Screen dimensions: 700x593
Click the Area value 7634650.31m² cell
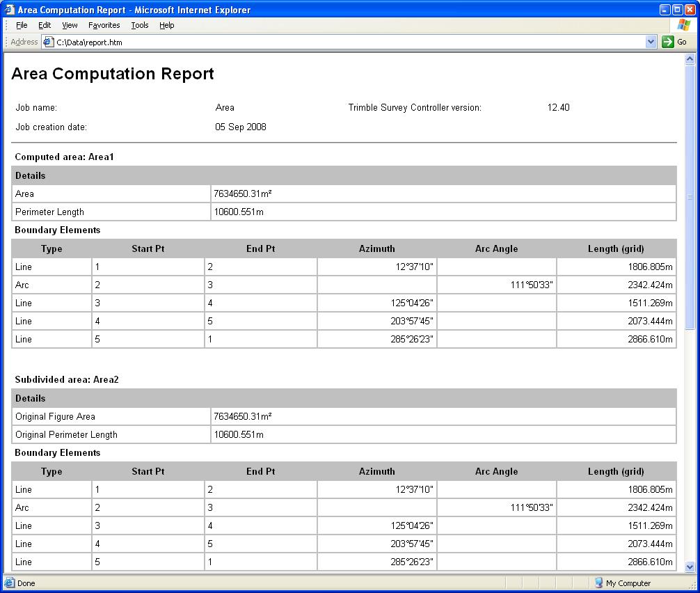click(443, 193)
